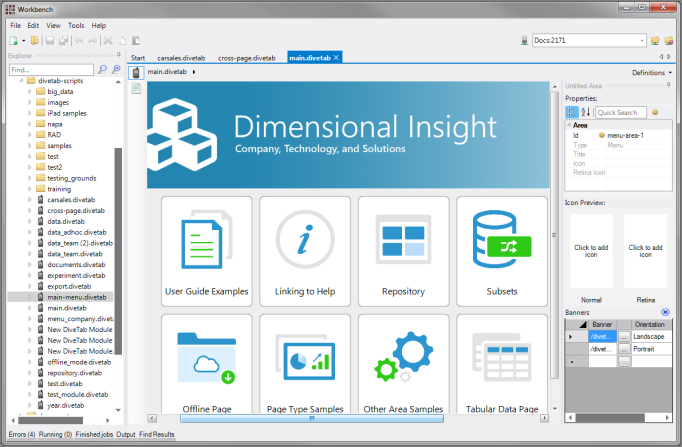Open the Definitions dropdown
This screenshot has width=682, height=447.
point(652,73)
